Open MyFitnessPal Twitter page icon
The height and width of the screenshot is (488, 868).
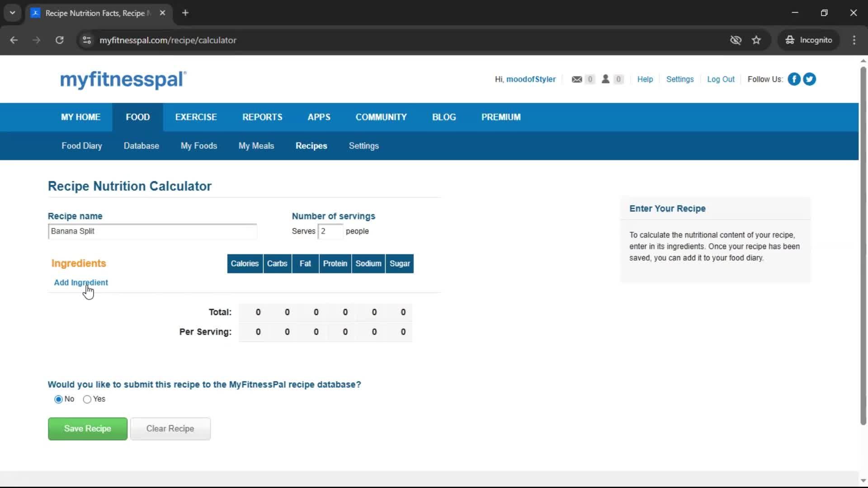[x=809, y=79]
